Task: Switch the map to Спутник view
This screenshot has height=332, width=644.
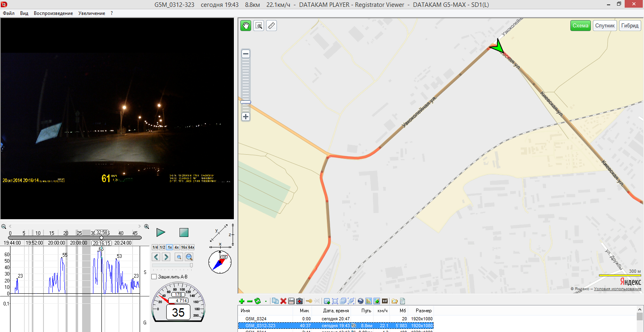Action: pos(605,26)
